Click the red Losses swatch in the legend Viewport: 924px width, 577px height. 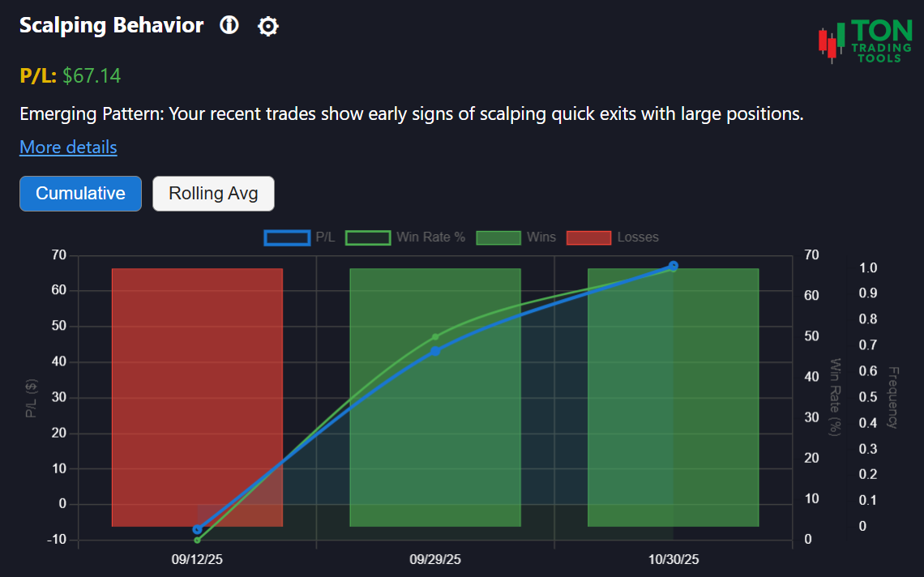(x=588, y=237)
